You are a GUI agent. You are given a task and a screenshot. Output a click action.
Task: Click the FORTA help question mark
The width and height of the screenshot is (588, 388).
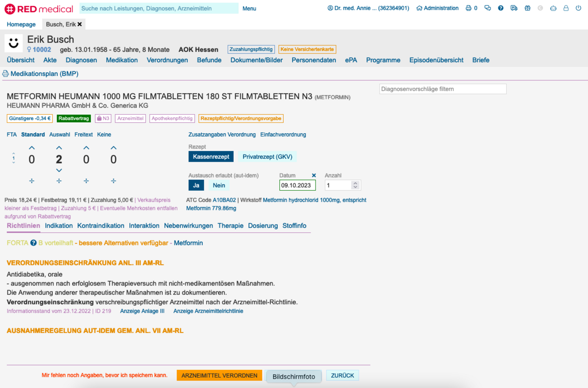click(33, 243)
